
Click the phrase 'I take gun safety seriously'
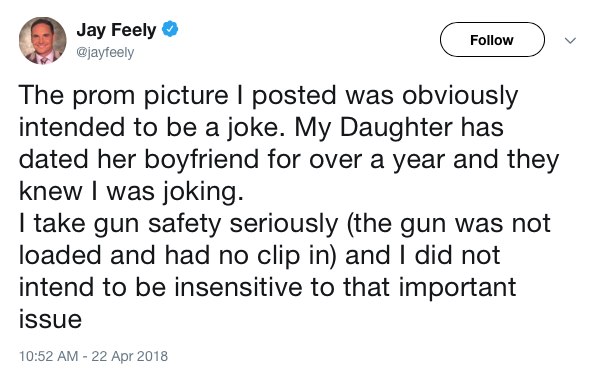coord(178,224)
